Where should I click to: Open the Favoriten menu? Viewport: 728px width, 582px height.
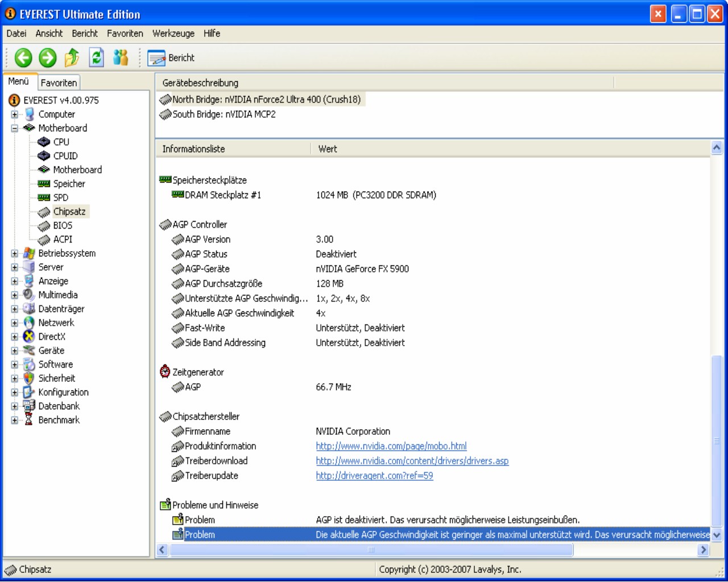click(x=125, y=34)
